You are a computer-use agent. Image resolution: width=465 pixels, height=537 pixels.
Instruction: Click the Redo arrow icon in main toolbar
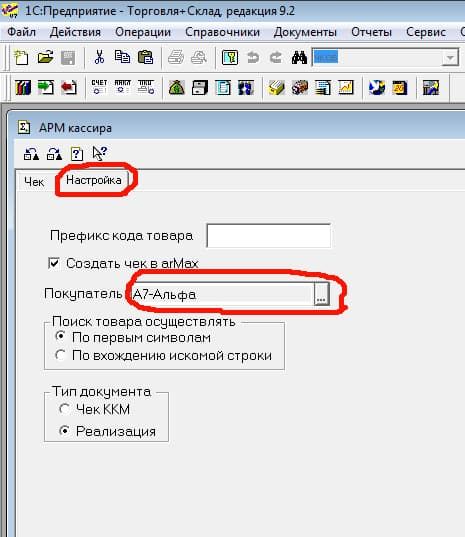[x=276, y=57]
